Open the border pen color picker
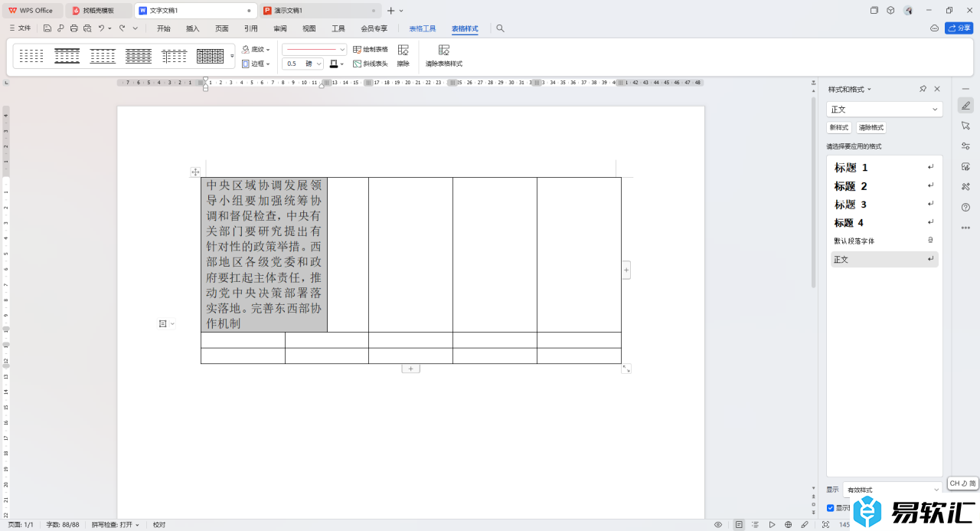This screenshot has height=531, width=980. [x=337, y=64]
